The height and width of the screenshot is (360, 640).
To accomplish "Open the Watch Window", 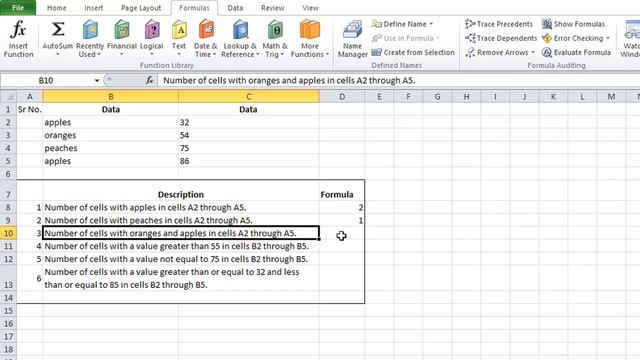I will [x=631, y=39].
